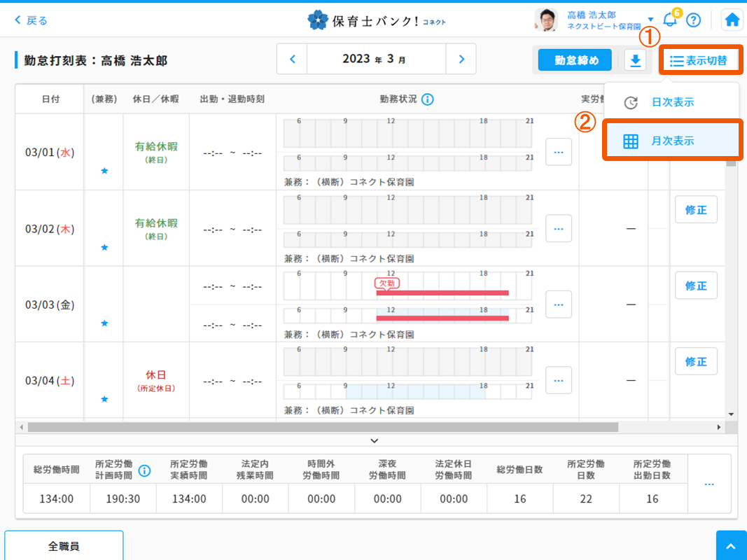Click the 戻る back link
The height and width of the screenshot is (560, 747).
point(31,20)
